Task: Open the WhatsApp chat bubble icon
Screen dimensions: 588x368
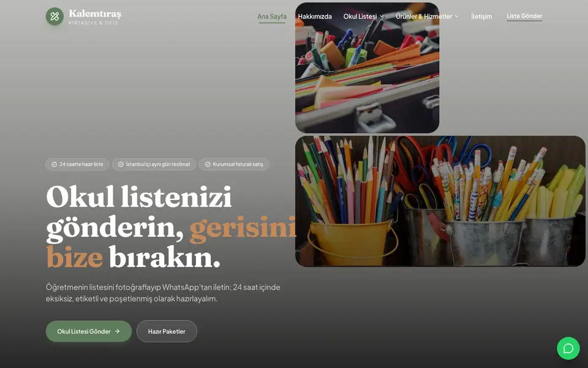Action: tap(568, 348)
